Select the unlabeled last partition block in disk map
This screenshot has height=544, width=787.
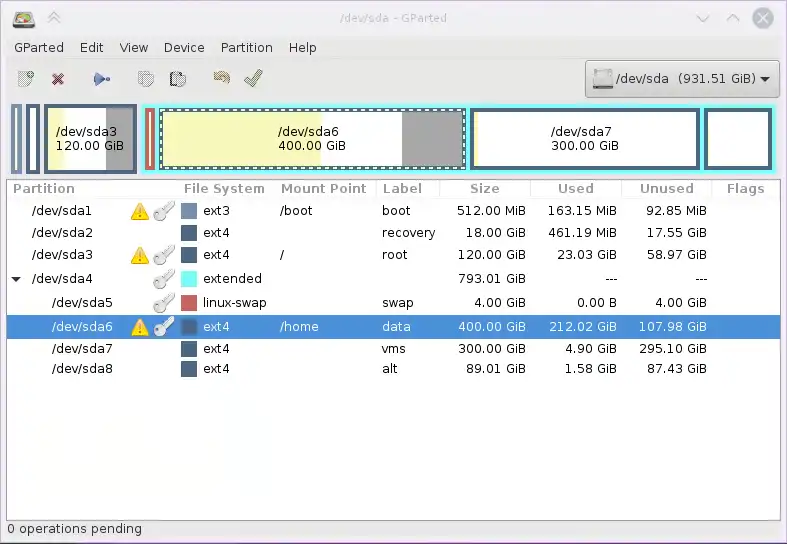(x=738, y=139)
